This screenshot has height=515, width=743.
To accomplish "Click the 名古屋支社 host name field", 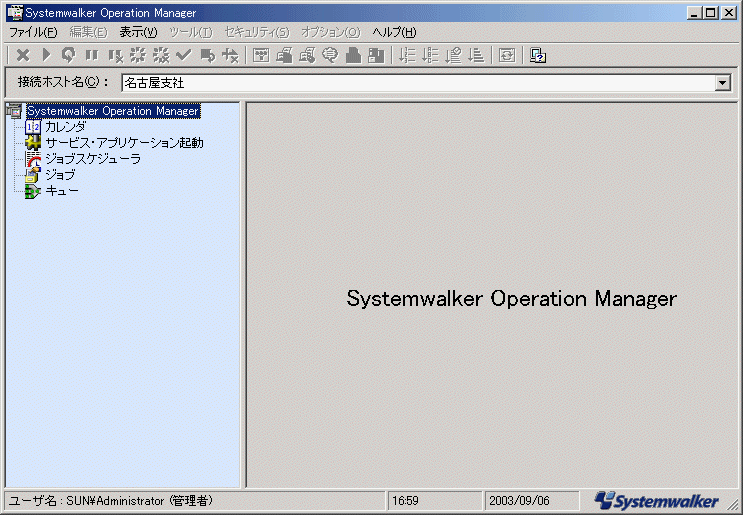I will point(418,83).
